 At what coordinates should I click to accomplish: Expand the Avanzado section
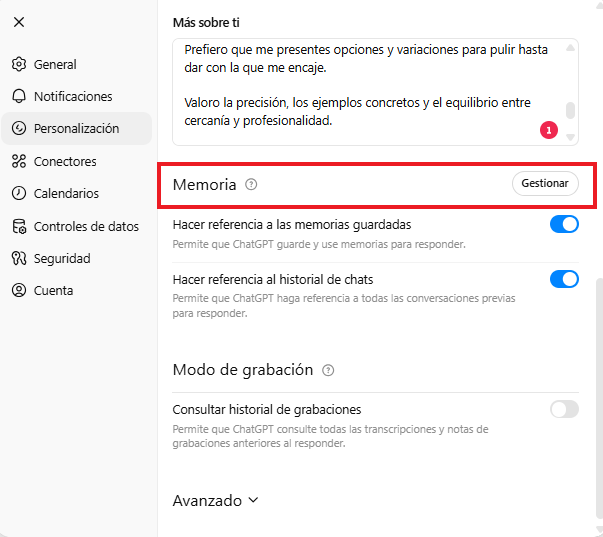point(216,500)
